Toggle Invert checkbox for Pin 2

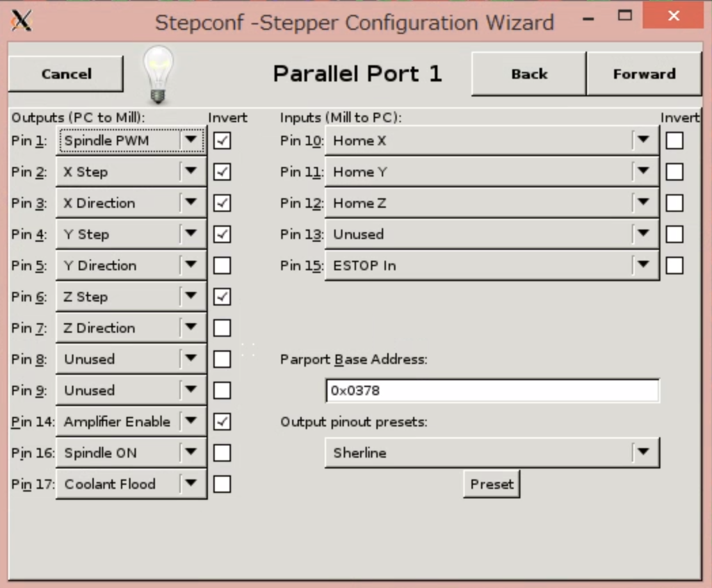pyautogui.click(x=222, y=172)
